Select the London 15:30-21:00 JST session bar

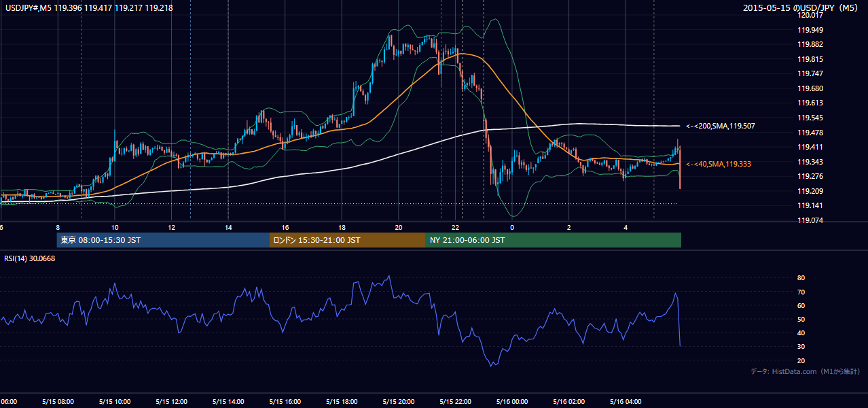point(348,240)
